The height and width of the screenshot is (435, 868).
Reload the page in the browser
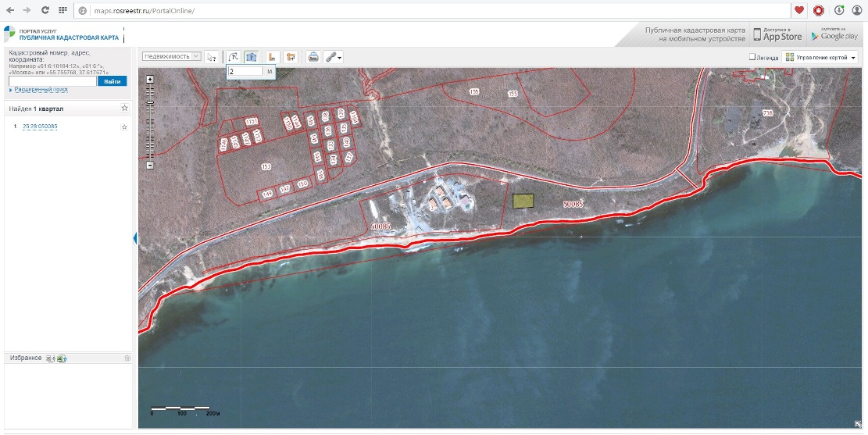click(45, 11)
